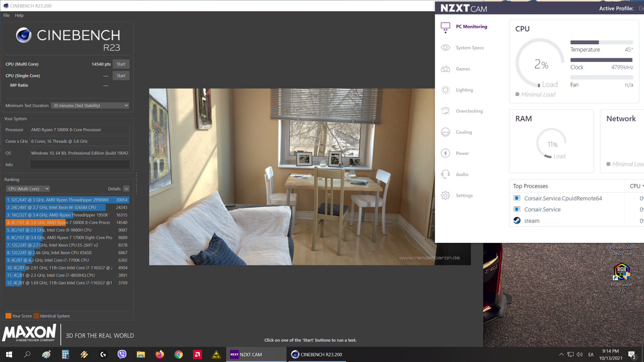Select Corsair.Service.CpuIdRemote64 process icon
This screenshot has width=644, height=362.
[x=517, y=198]
